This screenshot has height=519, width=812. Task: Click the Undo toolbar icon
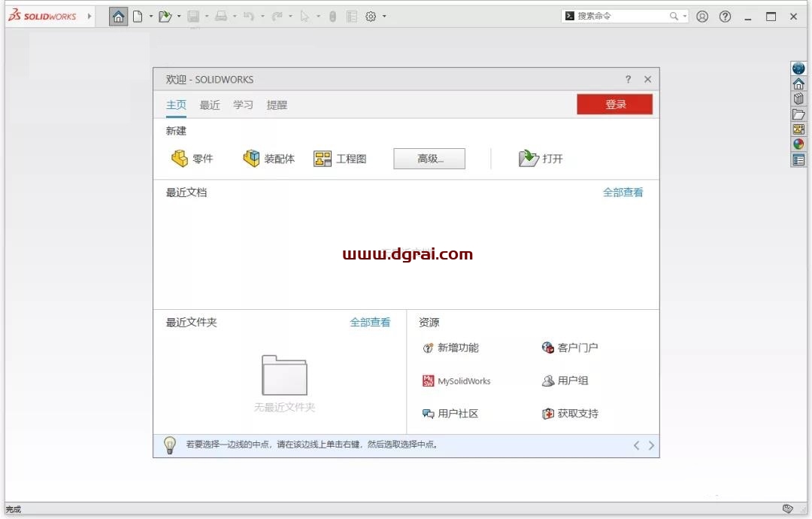click(x=249, y=17)
